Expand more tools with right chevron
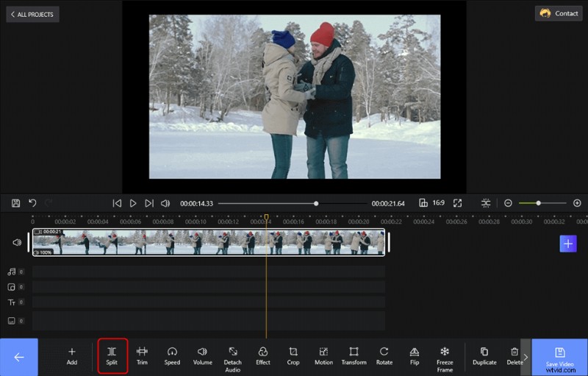The image size is (588, 376). (526, 358)
